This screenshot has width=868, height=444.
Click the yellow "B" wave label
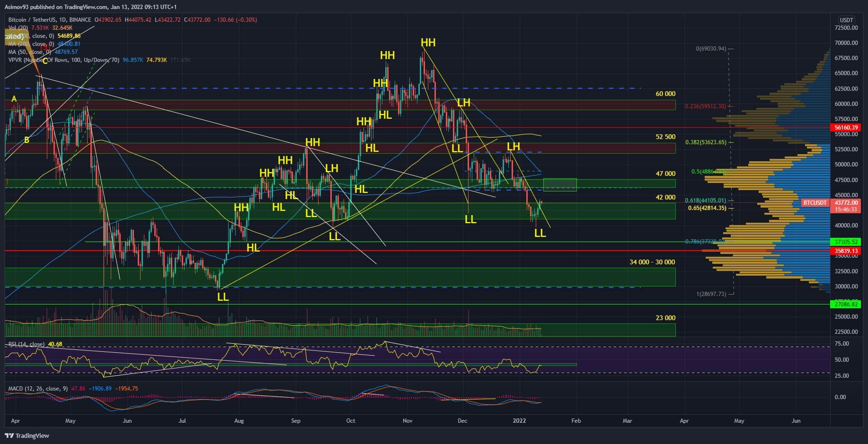click(x=27, y=139)
